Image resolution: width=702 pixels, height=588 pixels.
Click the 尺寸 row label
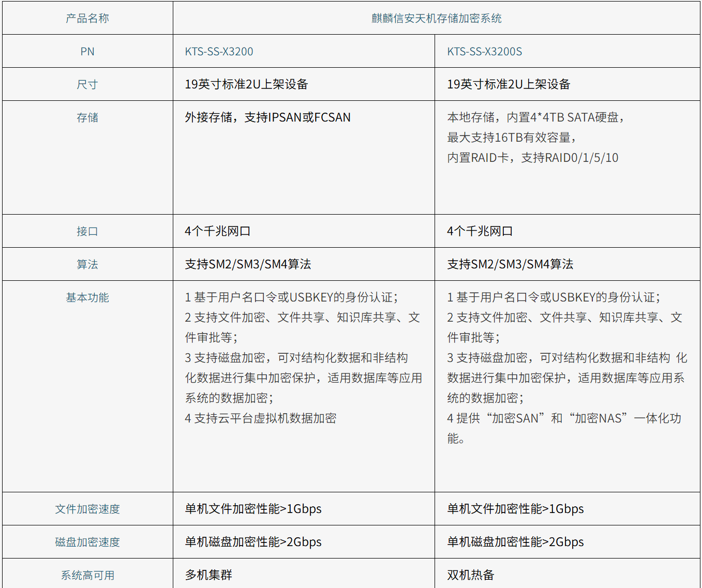(x=87, y=85)
